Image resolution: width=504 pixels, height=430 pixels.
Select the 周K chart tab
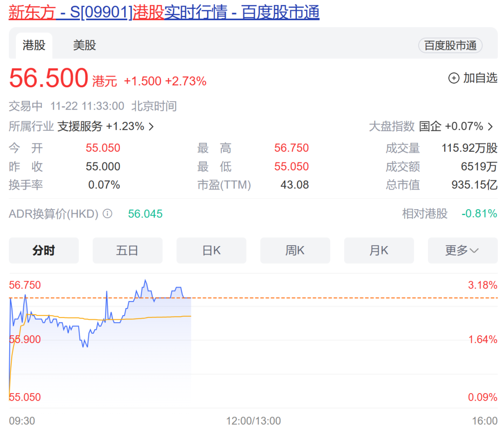[x=295, y=251]
